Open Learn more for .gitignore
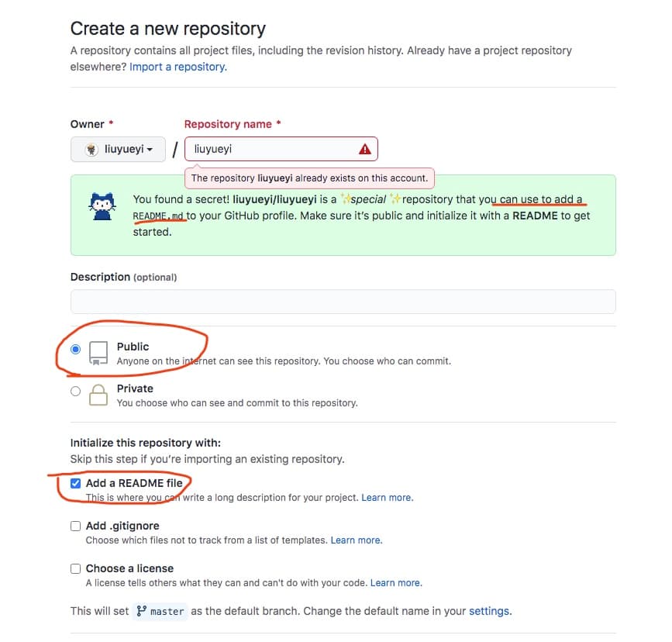The width and height of the screenshot is (672, 642). point(357,540)
